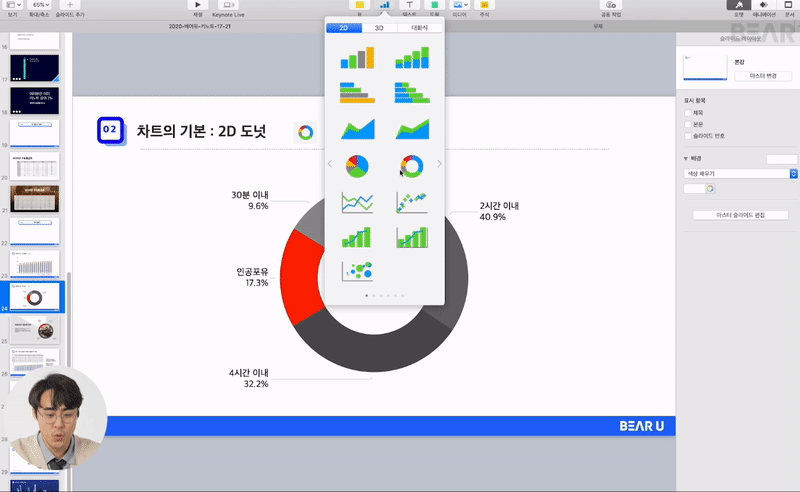The width and height of the screenshot is (800, 492).
Task: Open the View (보기) toolbar dropdown
Action: click(x=12, y=5)
